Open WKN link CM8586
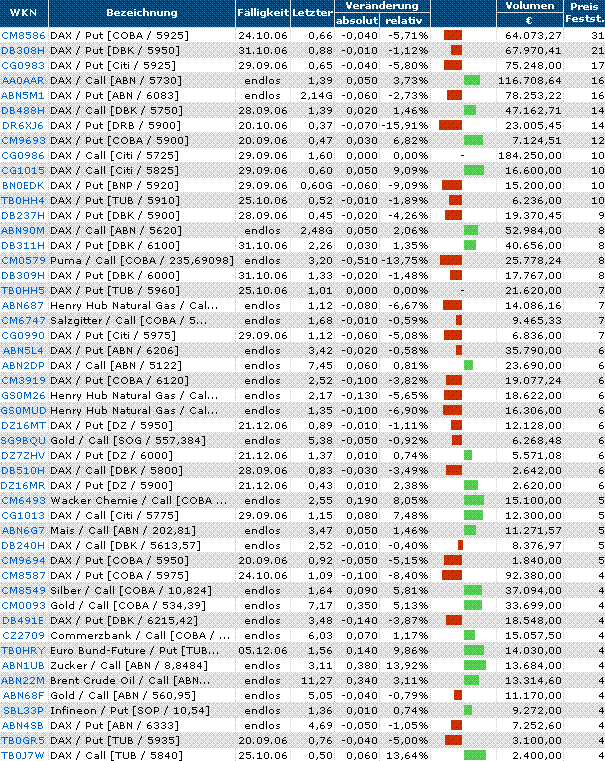The image size is (605, 761). click(23, 35)
